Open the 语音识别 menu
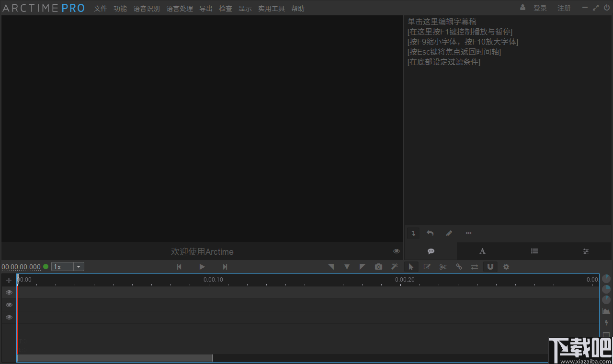Viewport: 613px width, 364px height. (147, 8)
